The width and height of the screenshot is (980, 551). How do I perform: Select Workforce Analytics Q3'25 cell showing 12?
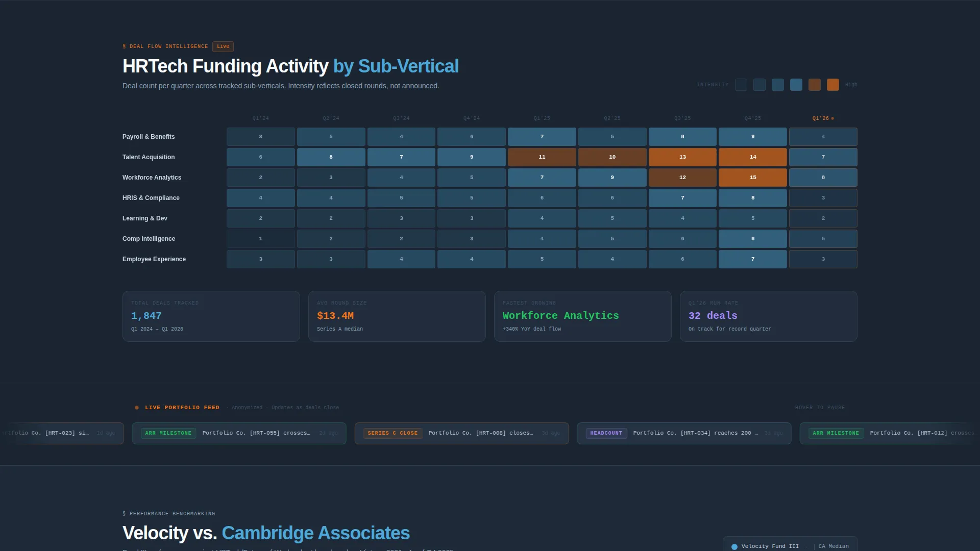pos(682,178)
